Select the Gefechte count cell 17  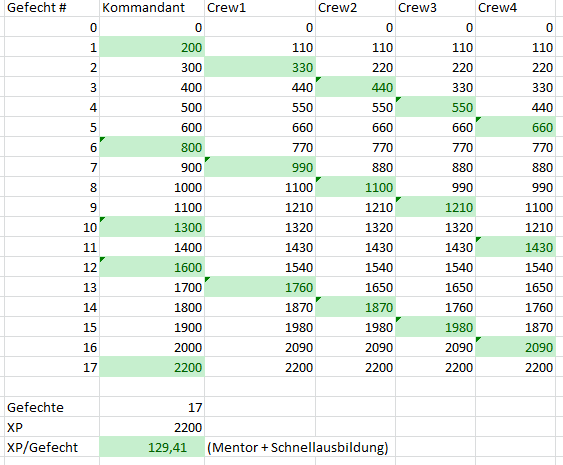[x=152, y=407]
